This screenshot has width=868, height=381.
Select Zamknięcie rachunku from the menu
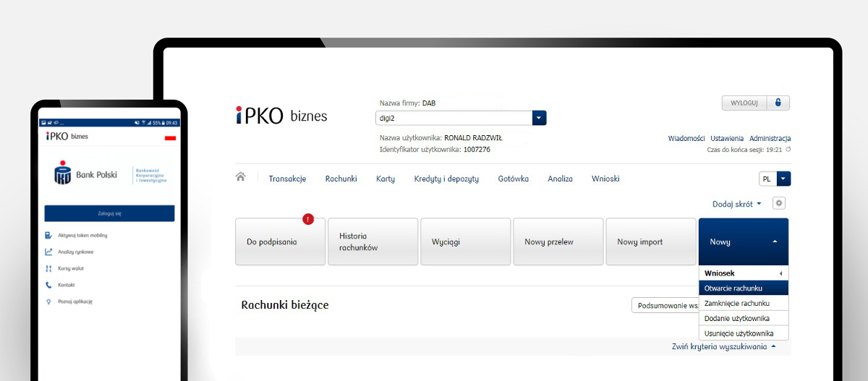coord(744,303)
